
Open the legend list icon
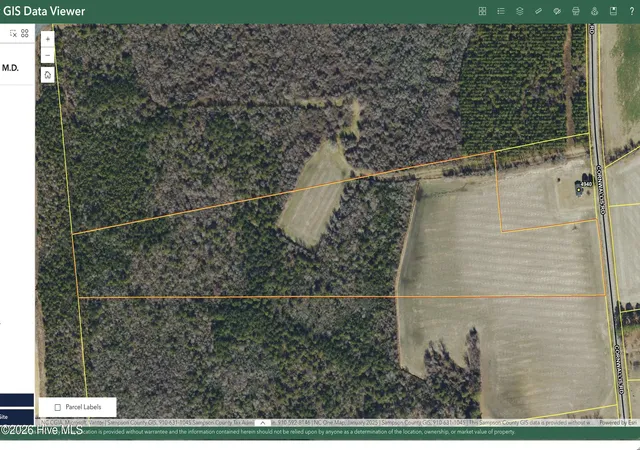click(501, 11)
